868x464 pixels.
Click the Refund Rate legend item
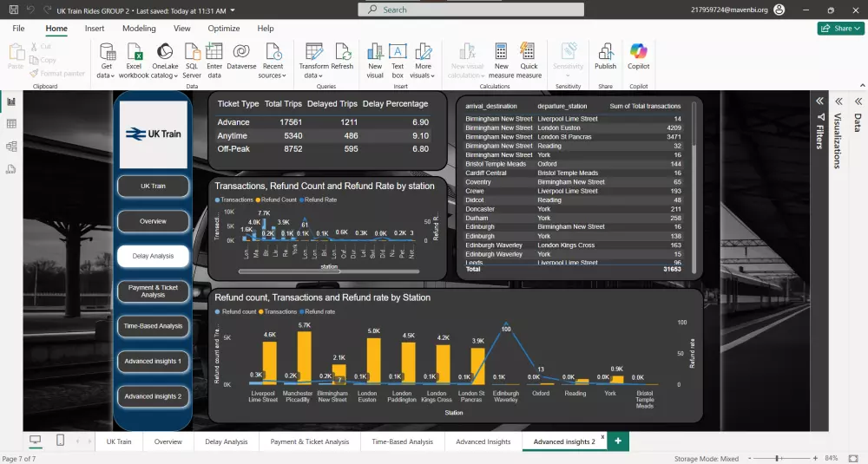pos(319,199)
